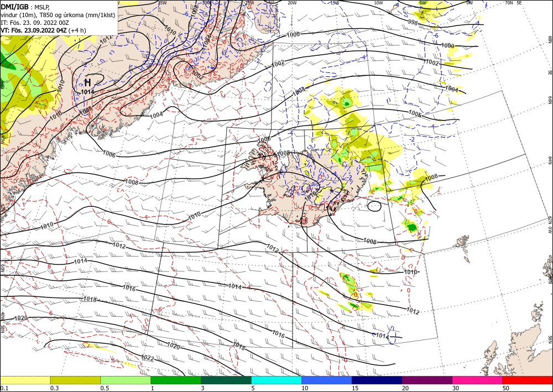The width and height of the screenshot is (553, 392).
Task: Choose the purple 20–30 legend swatch
Action: (x=427, y=380)
